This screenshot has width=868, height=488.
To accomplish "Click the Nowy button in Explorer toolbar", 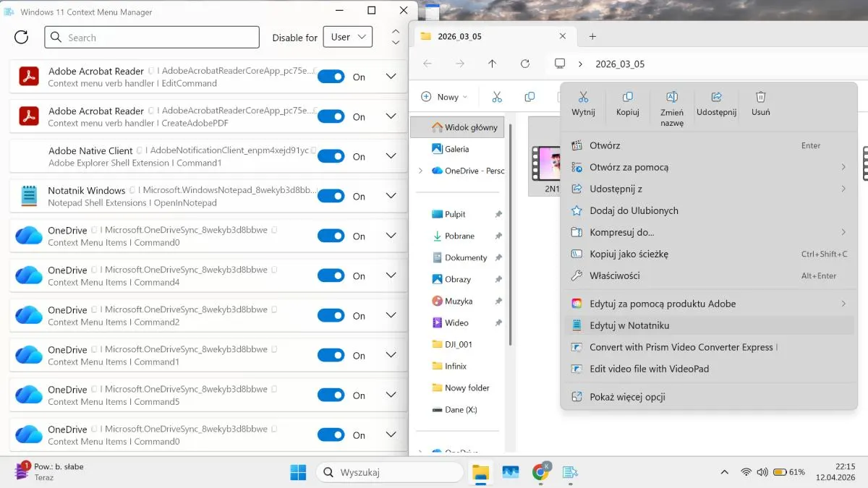I will pos(444,97).
